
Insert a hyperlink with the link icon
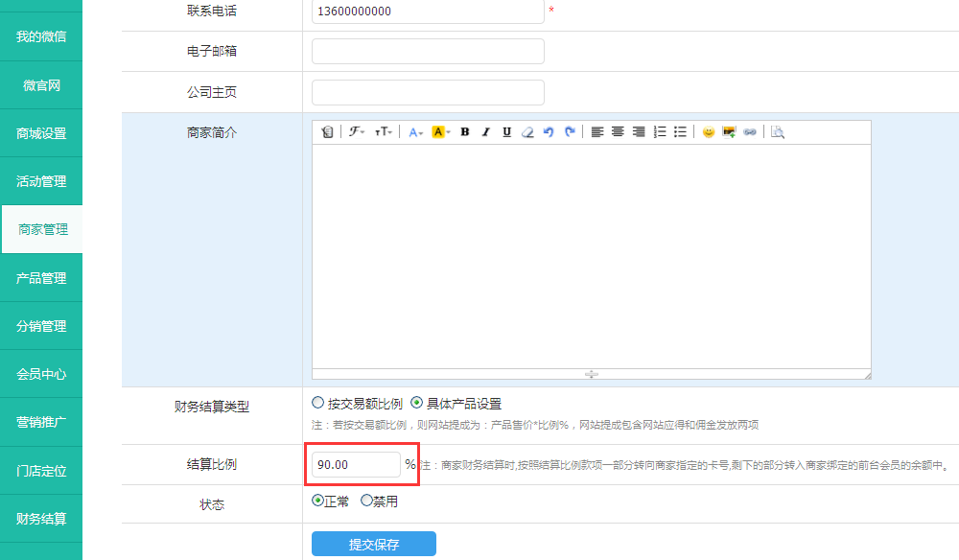750,132
